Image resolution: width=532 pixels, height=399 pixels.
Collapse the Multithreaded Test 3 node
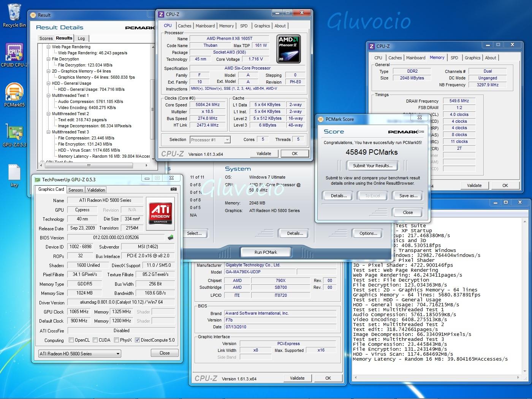pyautogui.click(x=49, y=132)
